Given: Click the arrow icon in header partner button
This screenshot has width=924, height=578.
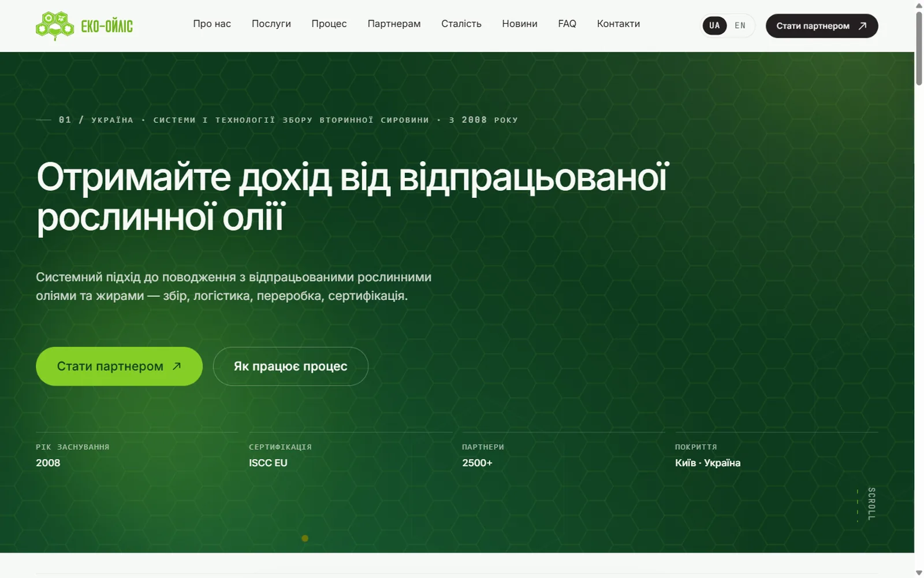Looking at the screenshot, I should point(863,26).
